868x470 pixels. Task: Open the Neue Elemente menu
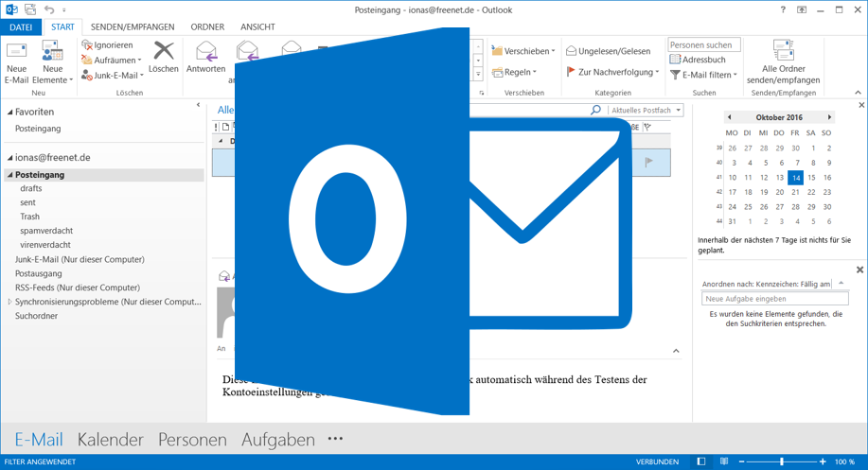pos(53,62)
